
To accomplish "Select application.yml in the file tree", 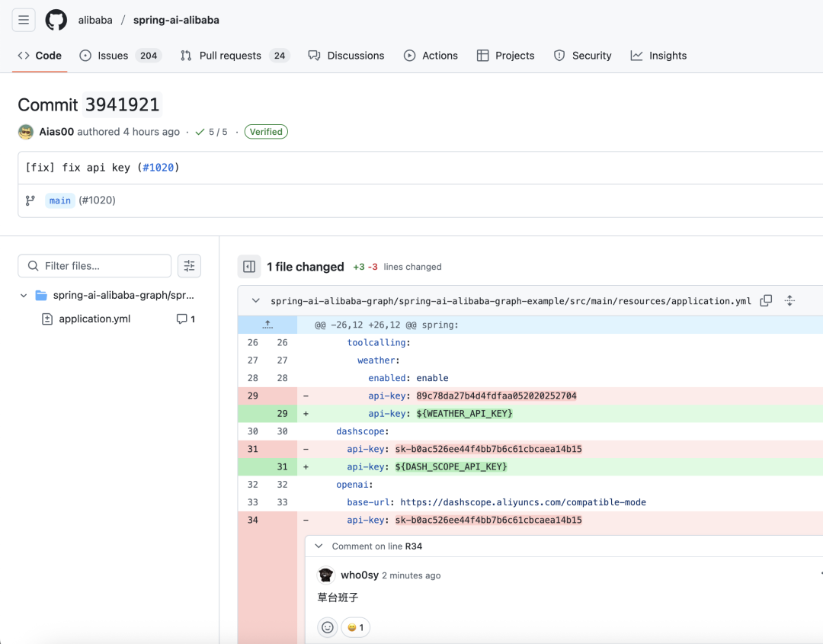I will coord(94,319).
